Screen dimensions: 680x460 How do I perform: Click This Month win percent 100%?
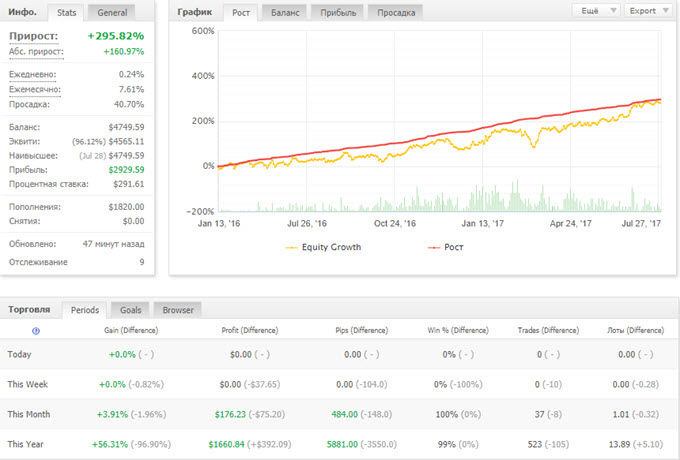click(x=447, y=414)
